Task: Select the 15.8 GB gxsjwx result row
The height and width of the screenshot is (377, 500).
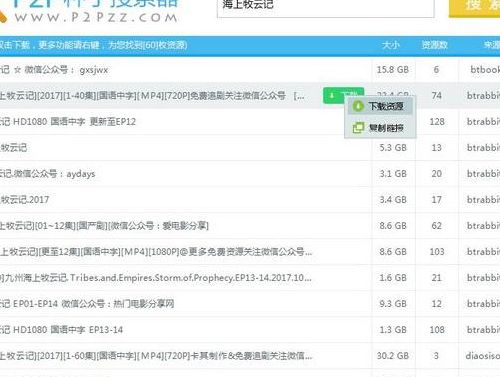Action: (x=250, y=70)
